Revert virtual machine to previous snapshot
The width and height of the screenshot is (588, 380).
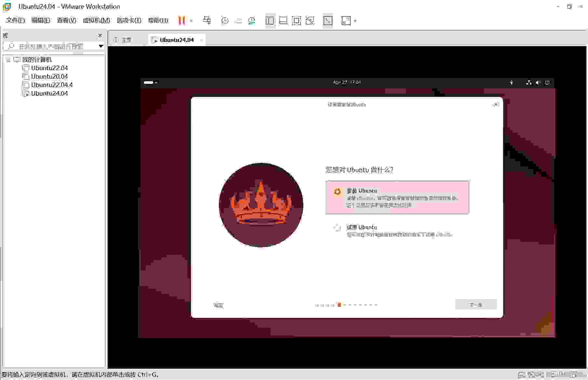coord(238,21)
